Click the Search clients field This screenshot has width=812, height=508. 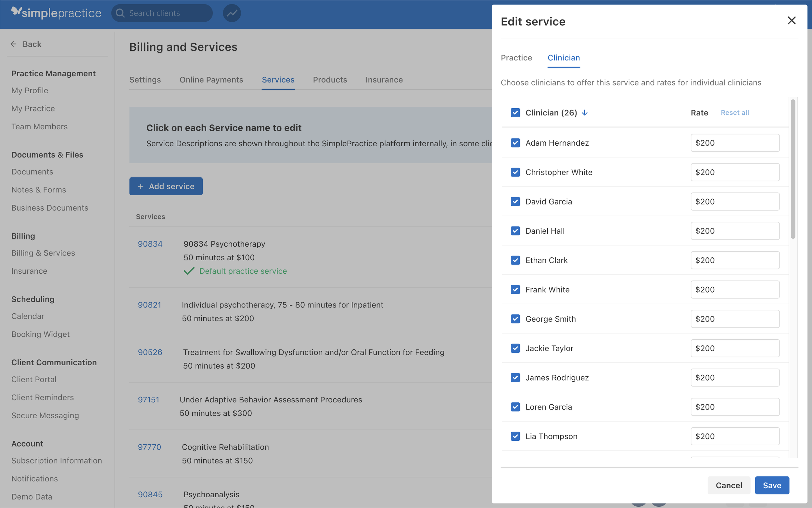tap(162, 13)
